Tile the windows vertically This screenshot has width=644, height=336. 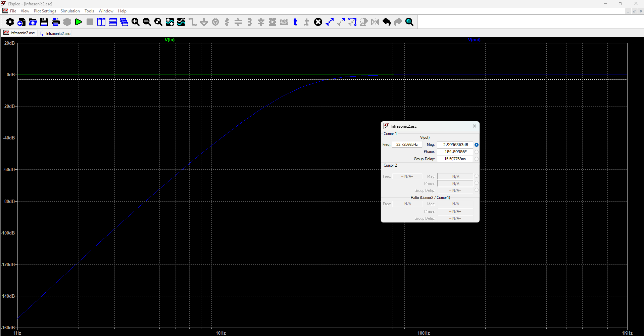(101, 22)
